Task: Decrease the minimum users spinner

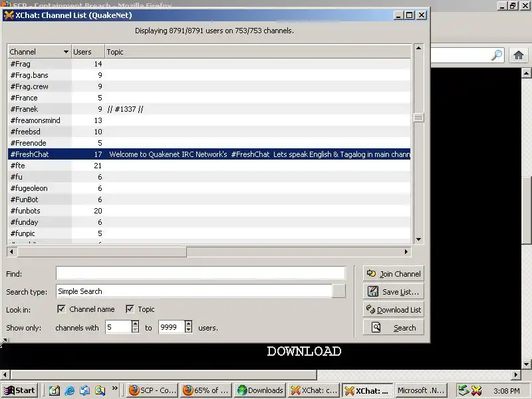Action: [135, 330]
